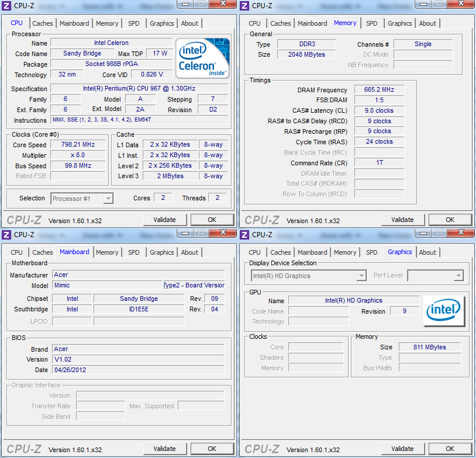The height and width of the screenshot is (458, 476).
Task: Select the Graphics tab in the CPU window
Action: 162,23
